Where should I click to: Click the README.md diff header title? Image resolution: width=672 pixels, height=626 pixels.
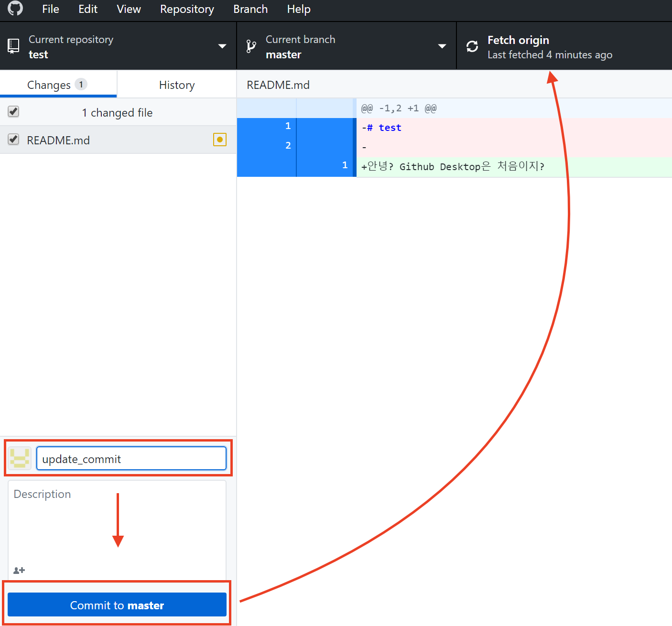click(278, 85)
